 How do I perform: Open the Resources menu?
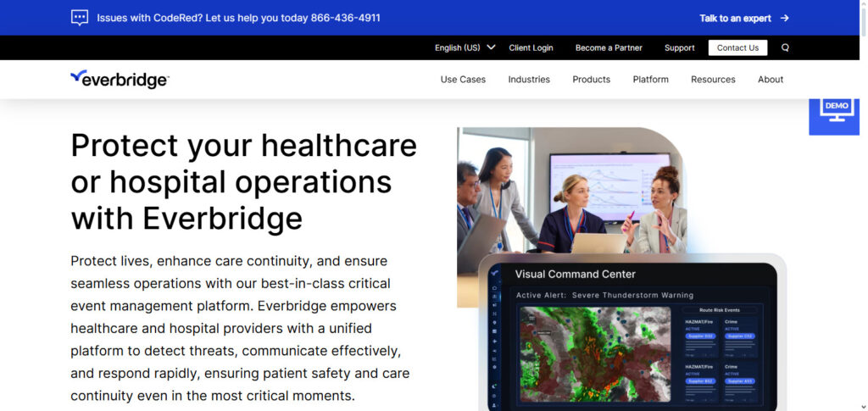click(713, 80)
